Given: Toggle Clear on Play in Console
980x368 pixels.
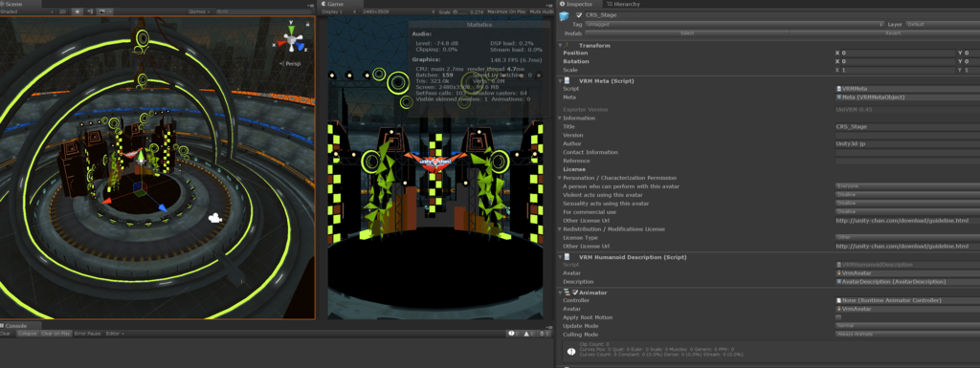Looking at the screenshot, I should 56,334.
